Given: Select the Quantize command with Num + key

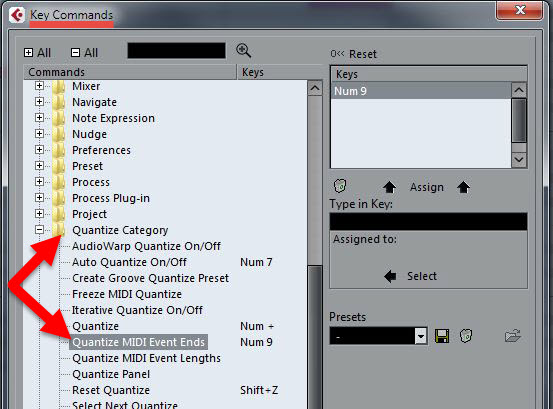Looking at the screenshot, I should click(95, 326).
